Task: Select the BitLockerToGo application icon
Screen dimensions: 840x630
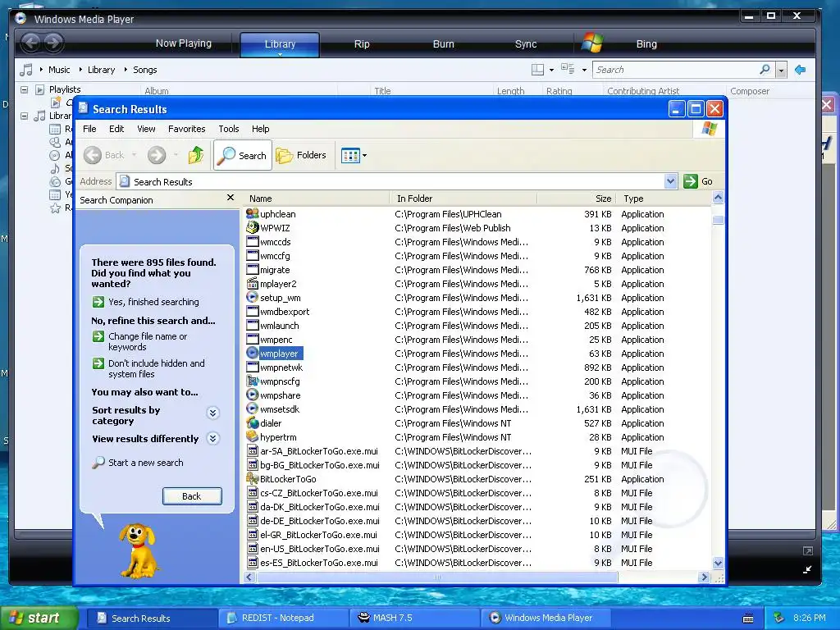Action: [x=253, y=478]
